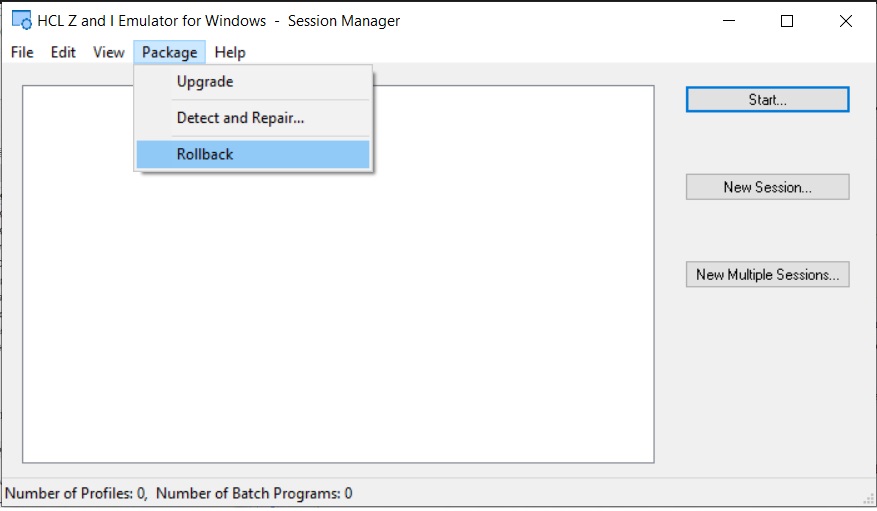Click the Session Manager title bar text
Image resolution: width=877 pixels, height=511 pixels.
(x=343, y=21)
